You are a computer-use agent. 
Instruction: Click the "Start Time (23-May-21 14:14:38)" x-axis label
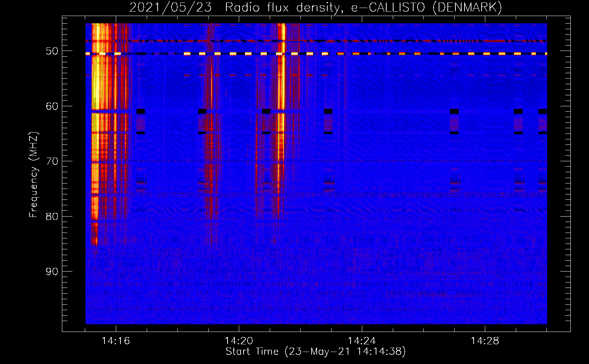coord(316,352)
